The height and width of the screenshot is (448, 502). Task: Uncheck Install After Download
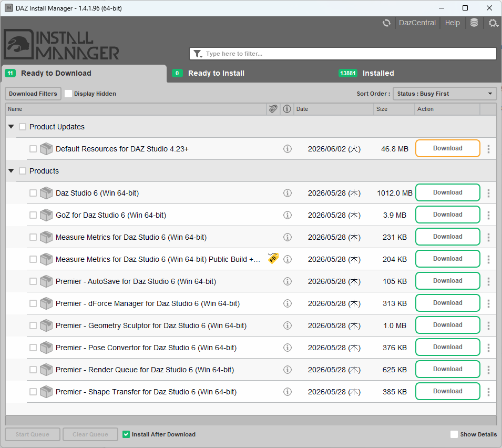tap(126, 434)
